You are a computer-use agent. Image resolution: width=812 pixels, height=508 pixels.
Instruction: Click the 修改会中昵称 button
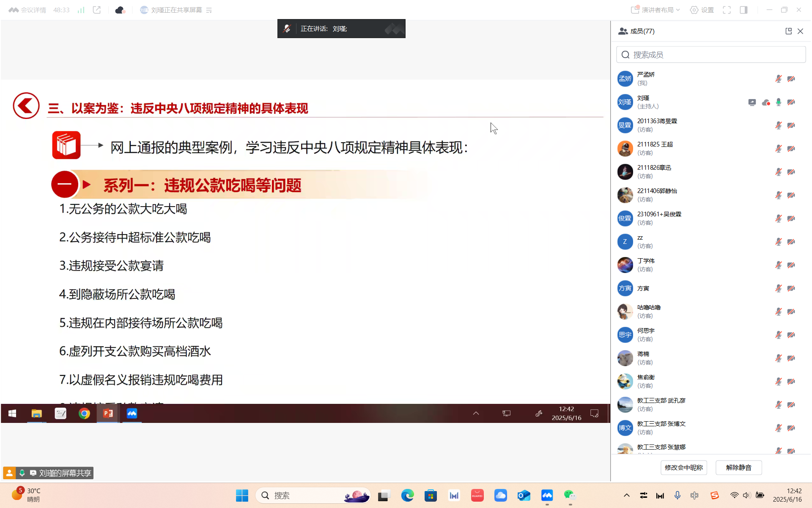click(683, 467)
